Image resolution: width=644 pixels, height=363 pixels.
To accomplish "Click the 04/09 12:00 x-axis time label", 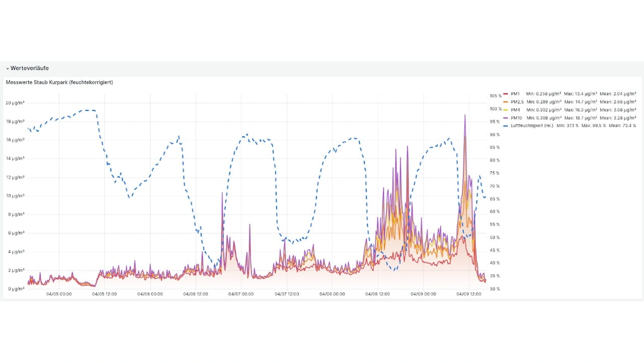I will click(x=468, y=294).
